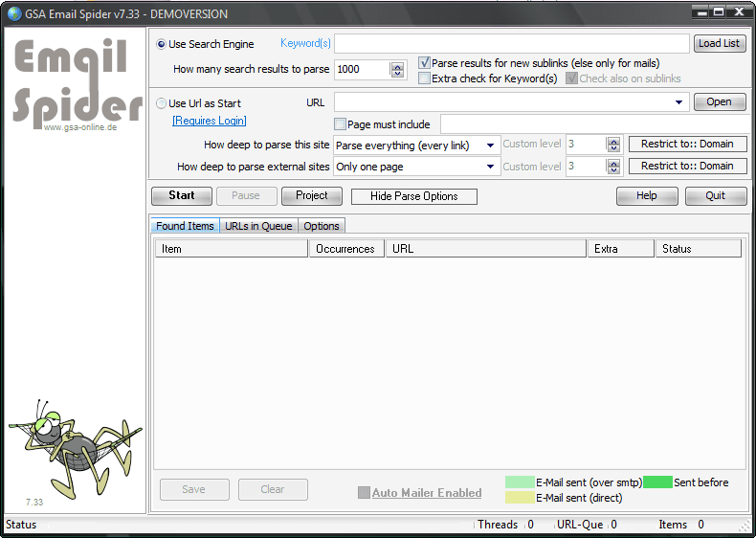Switch to the Found Items tab
756x538 pixels.
(x=185, y=226)
